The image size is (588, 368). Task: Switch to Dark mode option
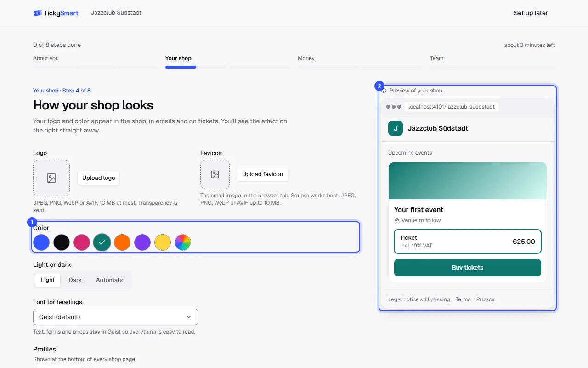click(x=75, y=280)
